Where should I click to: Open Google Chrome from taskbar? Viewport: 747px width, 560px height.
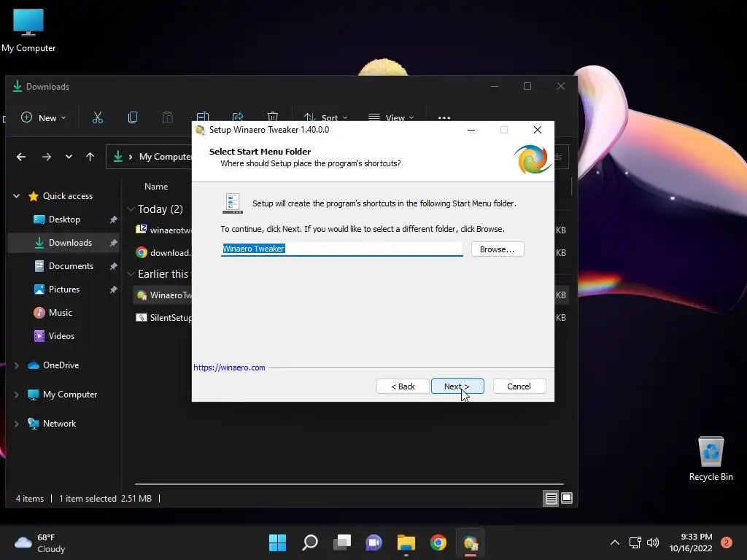click(438, 542)
